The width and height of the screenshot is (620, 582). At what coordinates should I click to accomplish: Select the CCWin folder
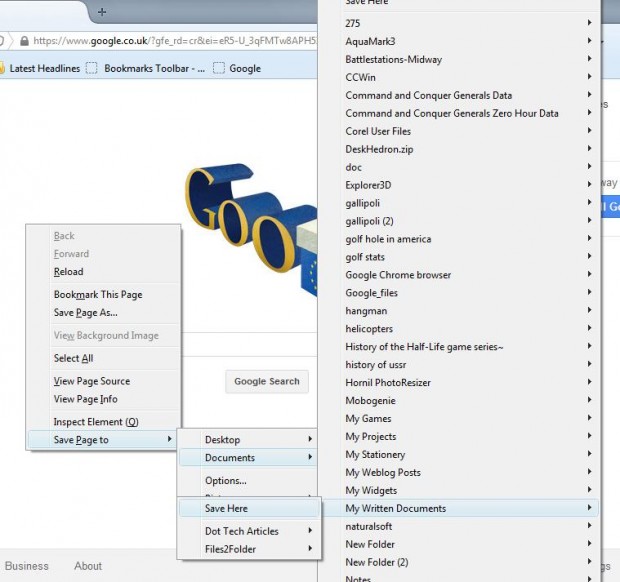[459, 77]
